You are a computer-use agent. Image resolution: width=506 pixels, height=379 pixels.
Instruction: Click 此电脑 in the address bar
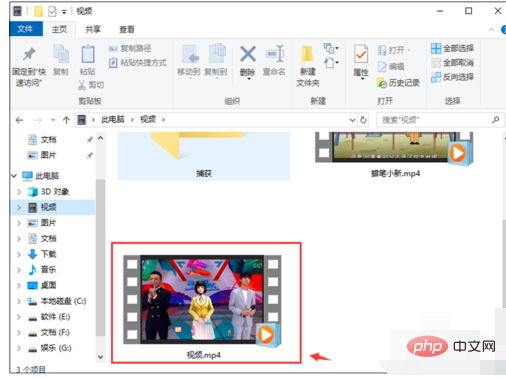[113, 119]
